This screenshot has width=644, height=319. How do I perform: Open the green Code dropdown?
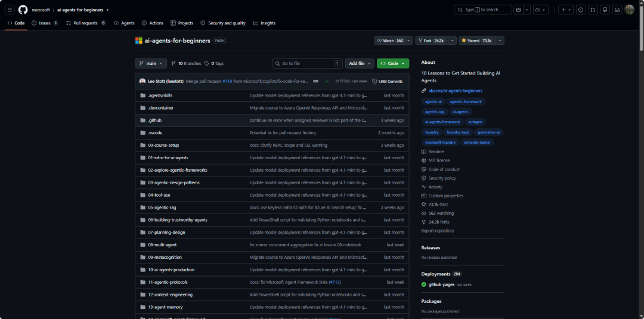[393, 64]
